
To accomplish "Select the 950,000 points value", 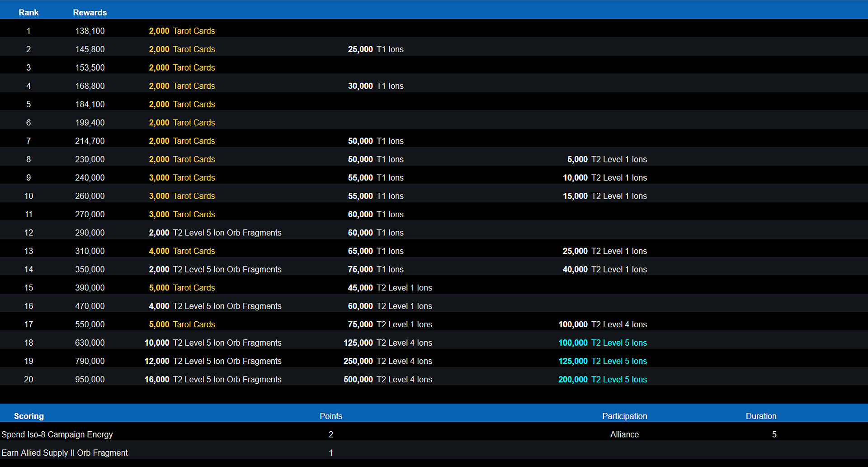I will [x=90, y=380].
